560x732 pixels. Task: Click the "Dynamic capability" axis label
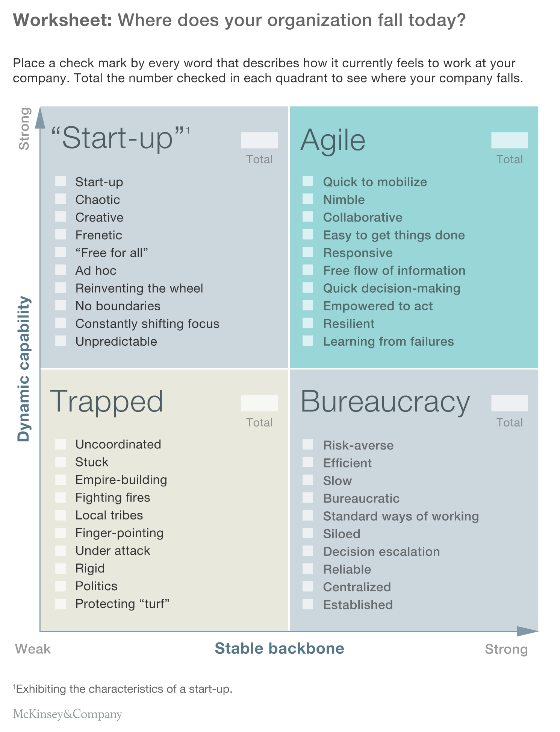pyautogui.click(x=24, y=369)
